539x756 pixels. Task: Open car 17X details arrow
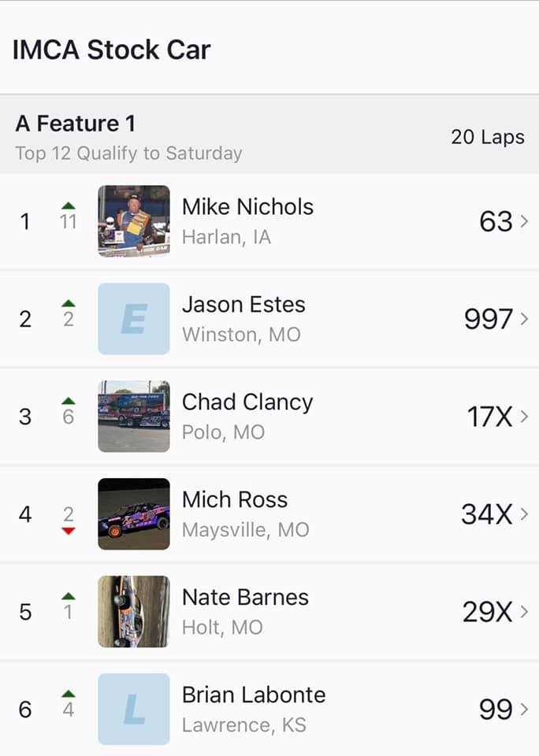pyautogui.click(x=525, y=417)
